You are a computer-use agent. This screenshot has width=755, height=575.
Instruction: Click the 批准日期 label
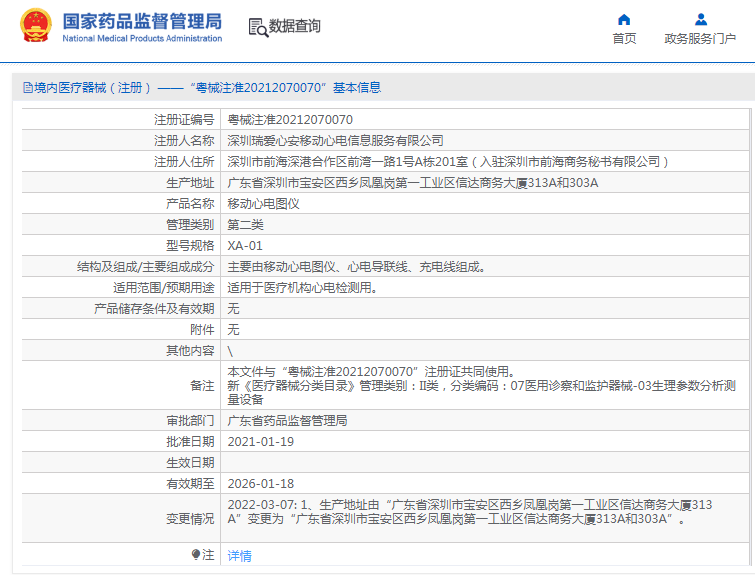tap(190, 442)
